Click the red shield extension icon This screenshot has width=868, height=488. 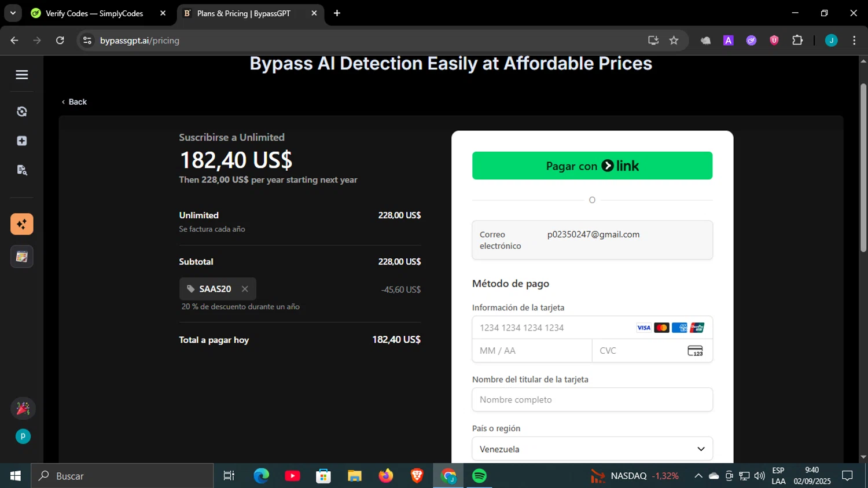774,41
